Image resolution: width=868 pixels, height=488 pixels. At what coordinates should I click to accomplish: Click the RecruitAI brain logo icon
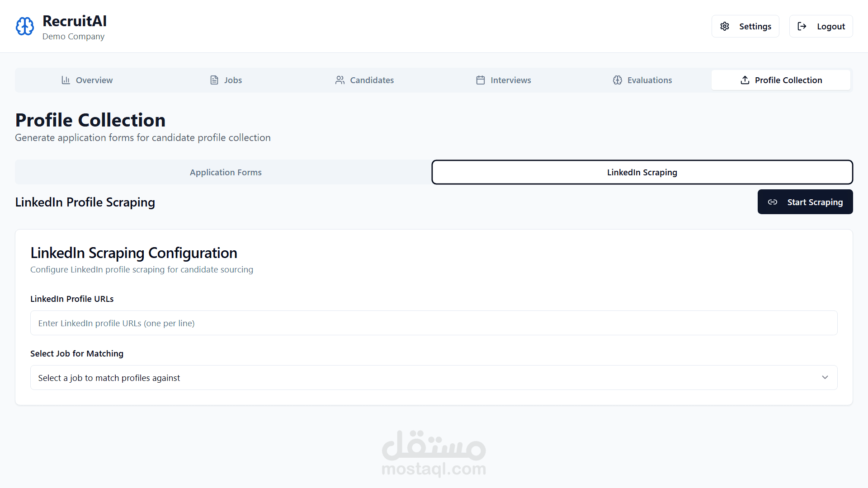[25, 26]
